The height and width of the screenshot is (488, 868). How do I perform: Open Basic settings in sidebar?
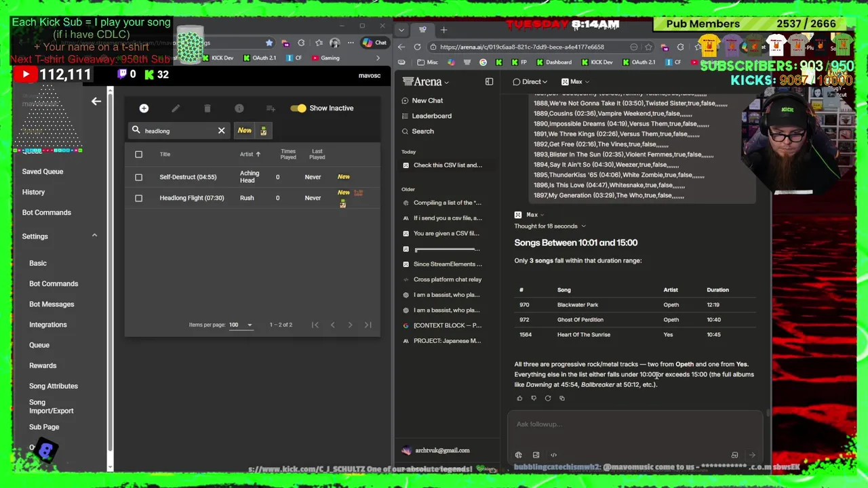[38, 263]
